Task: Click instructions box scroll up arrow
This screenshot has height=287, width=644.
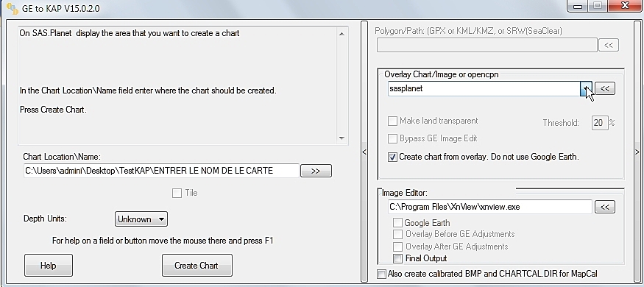Action: click(x=342, y=34)
